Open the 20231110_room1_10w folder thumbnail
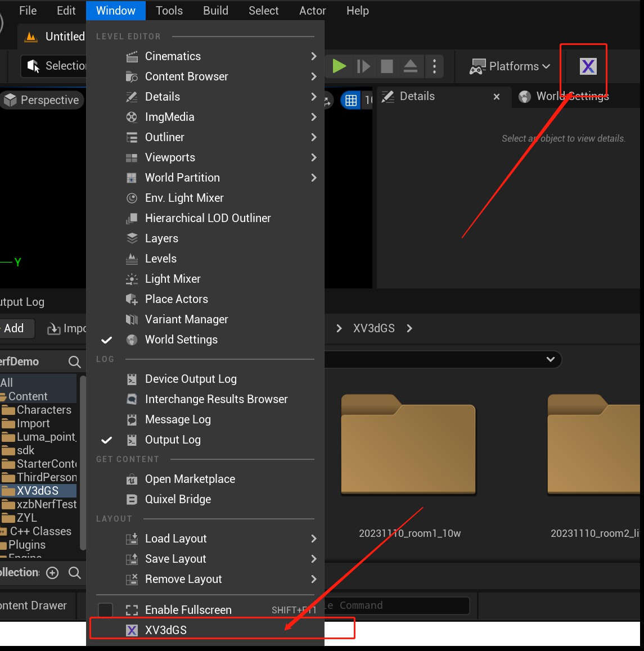 click(408, 444)
